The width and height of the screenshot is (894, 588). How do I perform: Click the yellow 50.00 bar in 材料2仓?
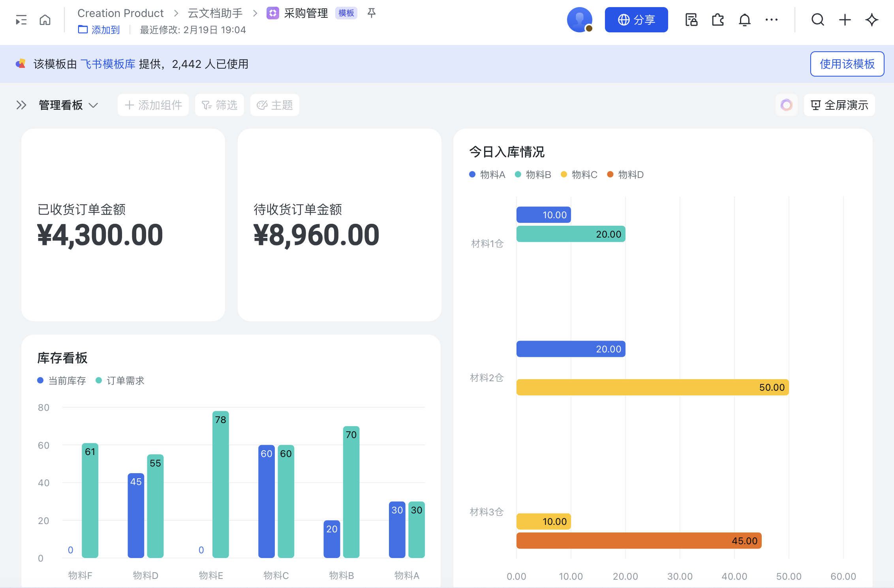[652, 387]
